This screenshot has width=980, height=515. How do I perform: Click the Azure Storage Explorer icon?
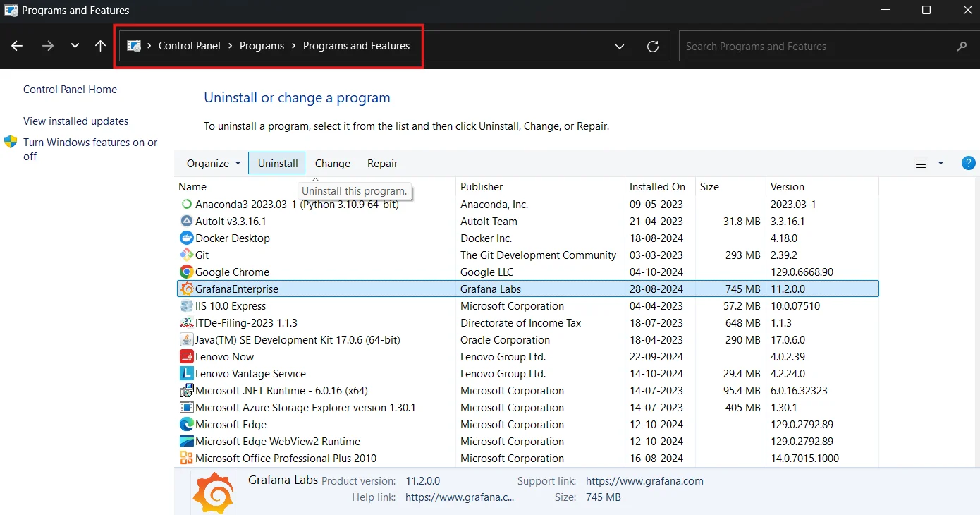pos(187,408)
